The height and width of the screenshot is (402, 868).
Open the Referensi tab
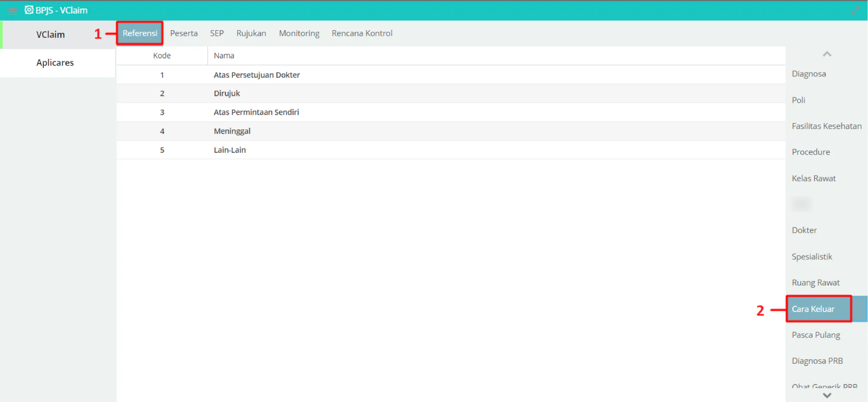click(x=140, y=33)
